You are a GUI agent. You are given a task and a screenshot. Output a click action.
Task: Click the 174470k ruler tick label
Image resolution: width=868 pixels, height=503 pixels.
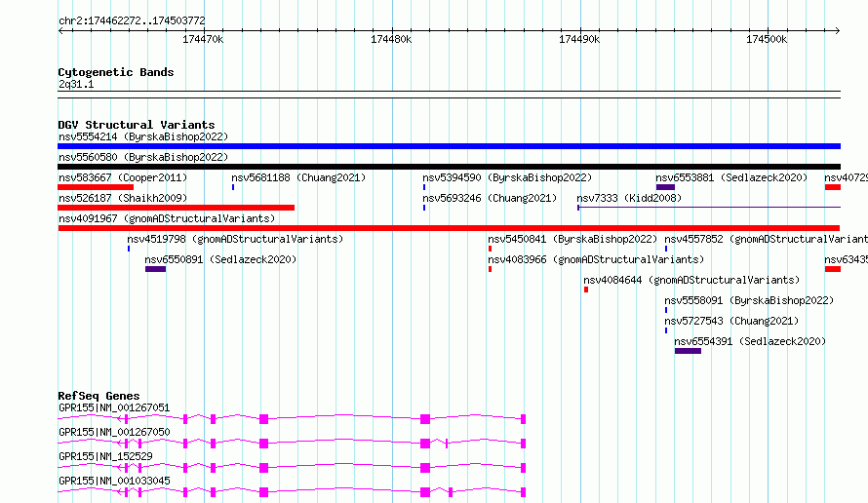[203, 39]
